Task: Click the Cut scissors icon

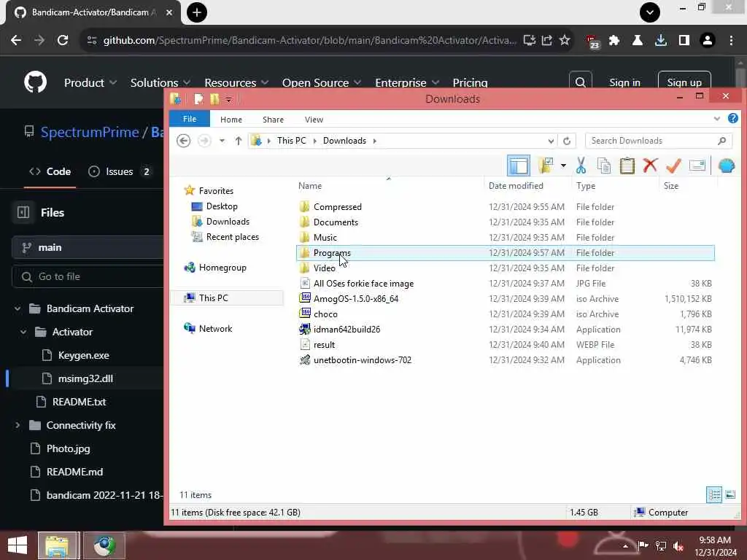Action: click(x=581, y=166)
